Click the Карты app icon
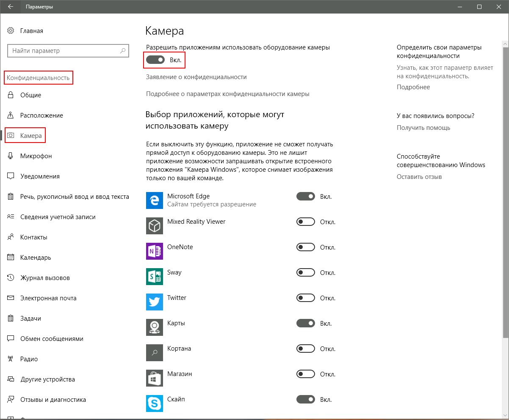 click(x=155, y=327)
